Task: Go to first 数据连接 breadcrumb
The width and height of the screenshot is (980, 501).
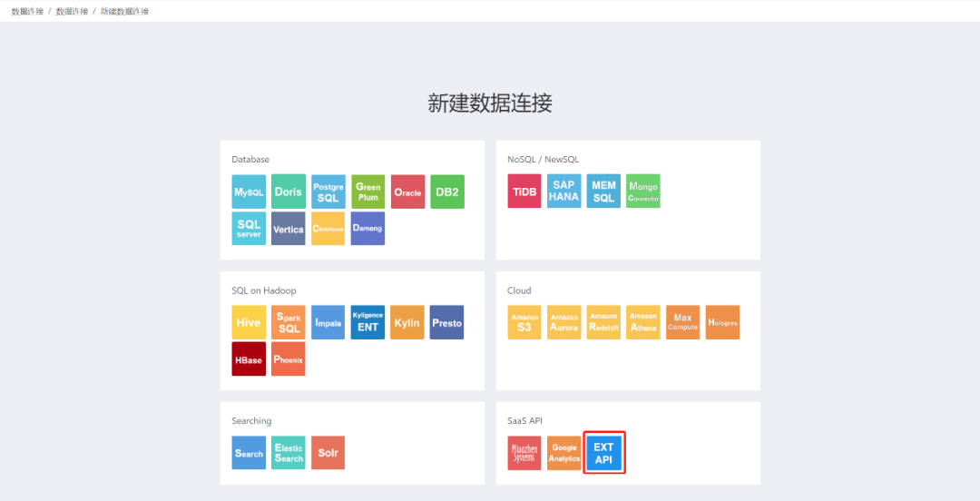Action: point(27,11)
